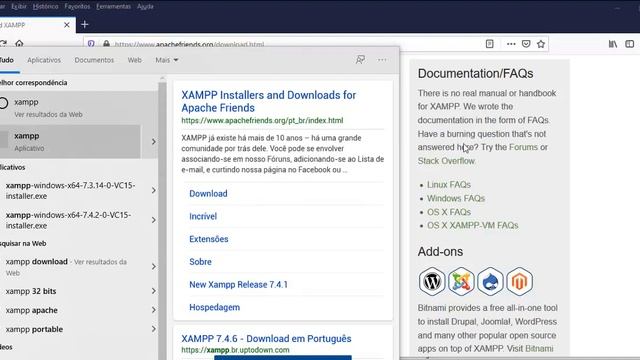
Task: Open the Linux FAQs link
Action: point(449,184)
